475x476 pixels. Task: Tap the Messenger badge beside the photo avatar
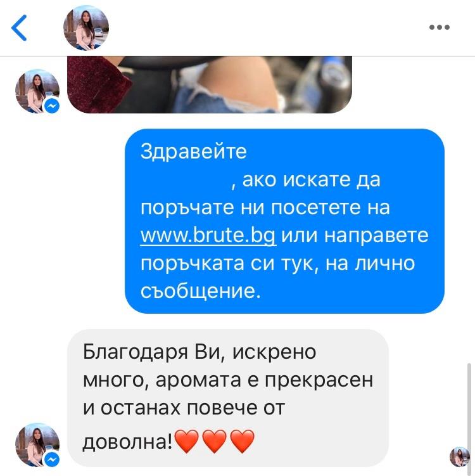pyautogui.click(x=52, y=106)
